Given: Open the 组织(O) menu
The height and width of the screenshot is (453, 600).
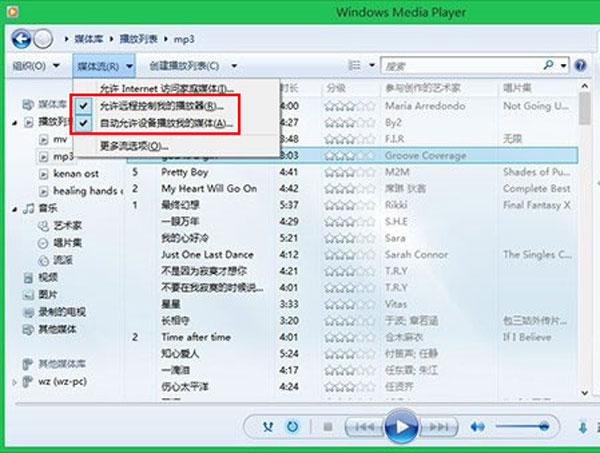Looking at the screenshot, I should (36, 66).
